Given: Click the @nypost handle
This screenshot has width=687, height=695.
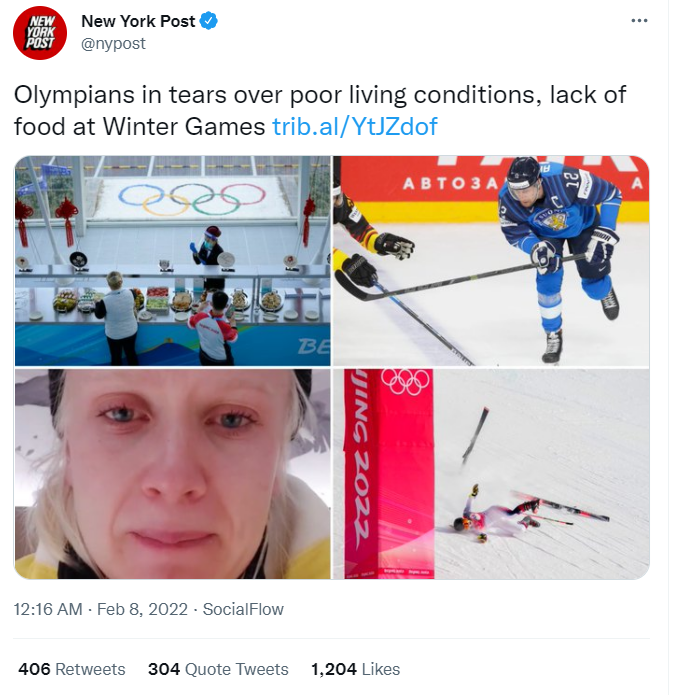Looking at the screenshot, I should coord(112,43).
